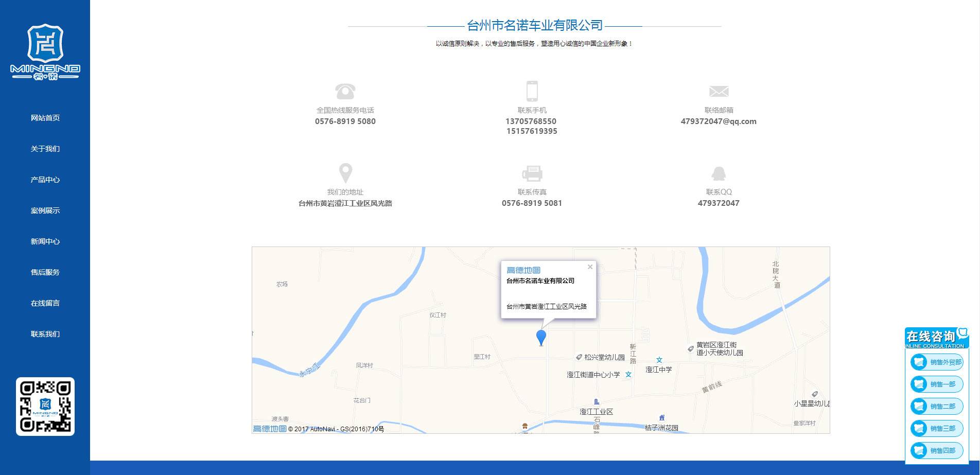Image resolution: width=980 pixels, height=475 pixels.
Task: Navigate to 新闻中心
Action: (x=45, y=241)
